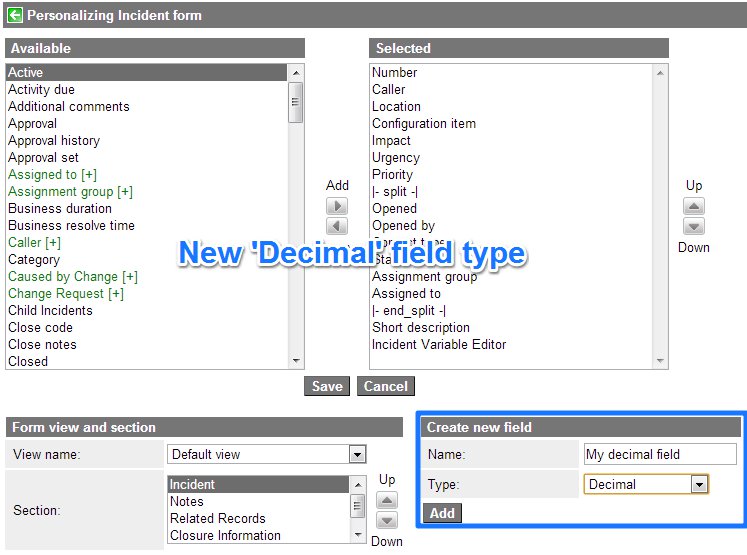Move selected field Down with arrow
This screenshot has height=555, width=747.
point(694,226)
